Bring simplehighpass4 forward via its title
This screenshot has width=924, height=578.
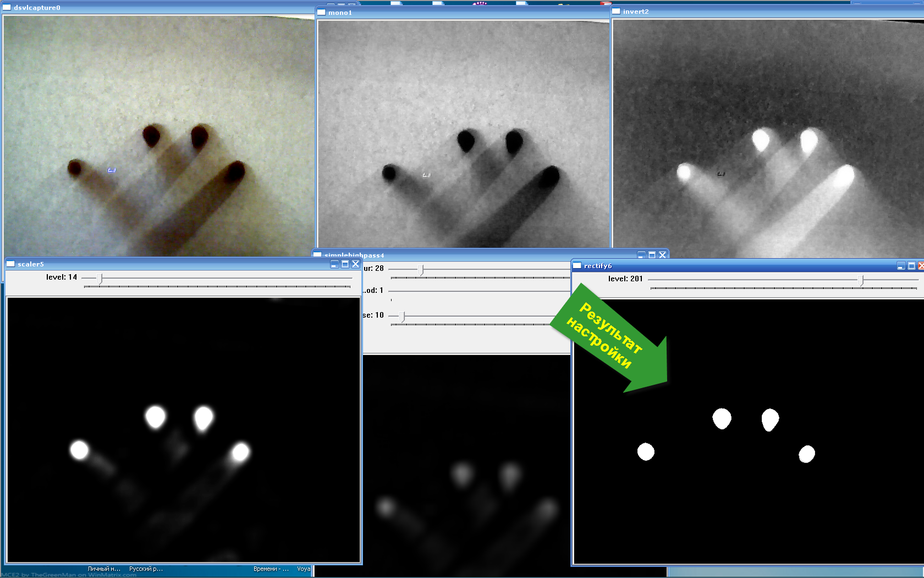coord(354,255)
